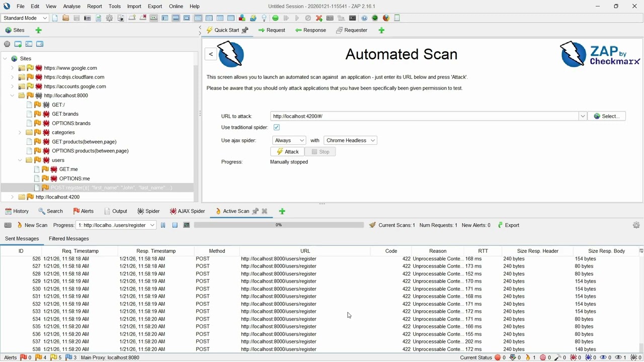The height and width of the screenshot is (362, 644).
Task: Click the orange alerts flag showing 4
Action: [x=38, y=357]
